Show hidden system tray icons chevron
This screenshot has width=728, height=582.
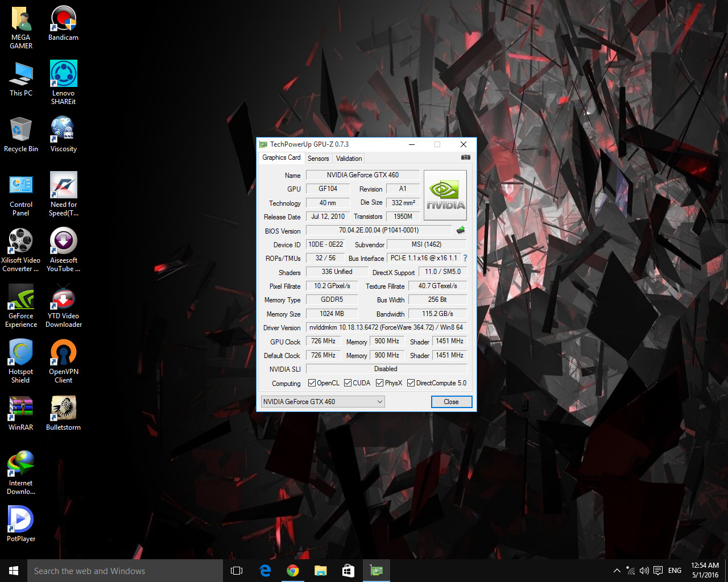[617, 571]
